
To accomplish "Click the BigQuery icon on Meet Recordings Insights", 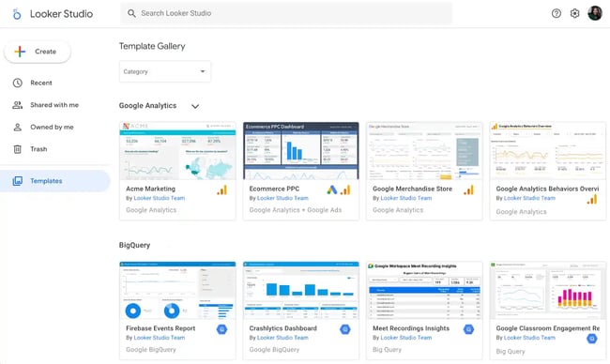I will pyautogui.click(x=469, y=329).
